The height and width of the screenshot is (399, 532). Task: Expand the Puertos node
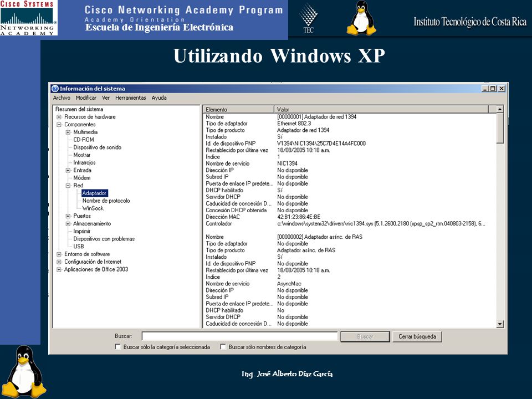coord(68,216)
